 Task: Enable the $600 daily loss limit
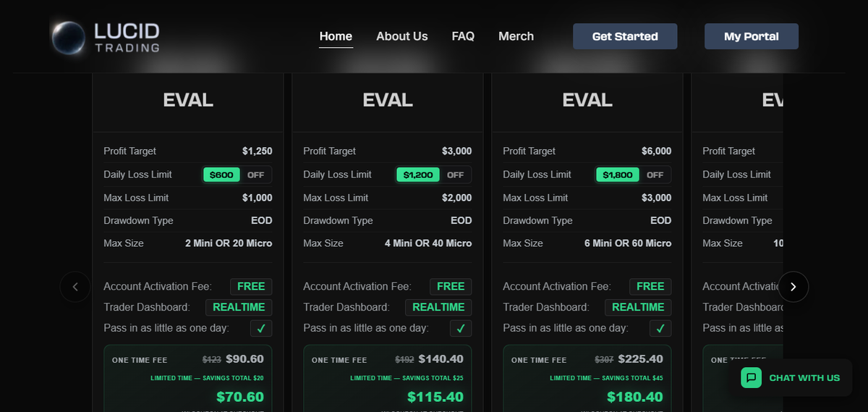(x=222, y=175)
